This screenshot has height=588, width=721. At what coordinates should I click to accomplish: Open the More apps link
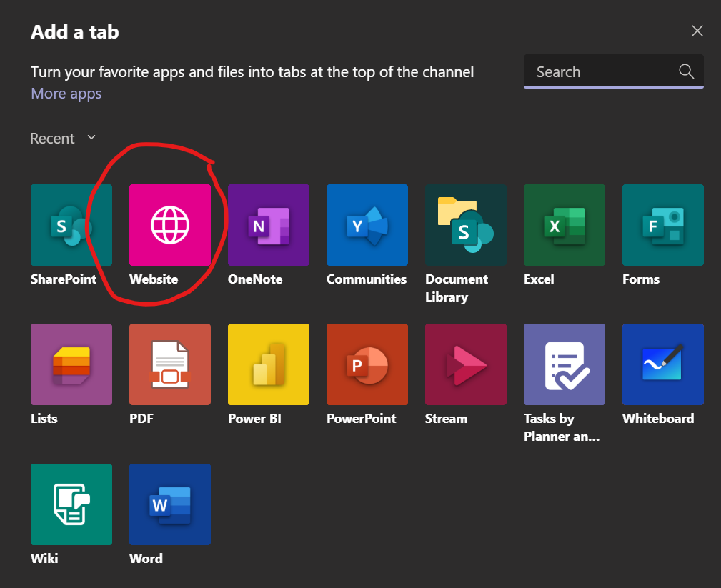66,94
